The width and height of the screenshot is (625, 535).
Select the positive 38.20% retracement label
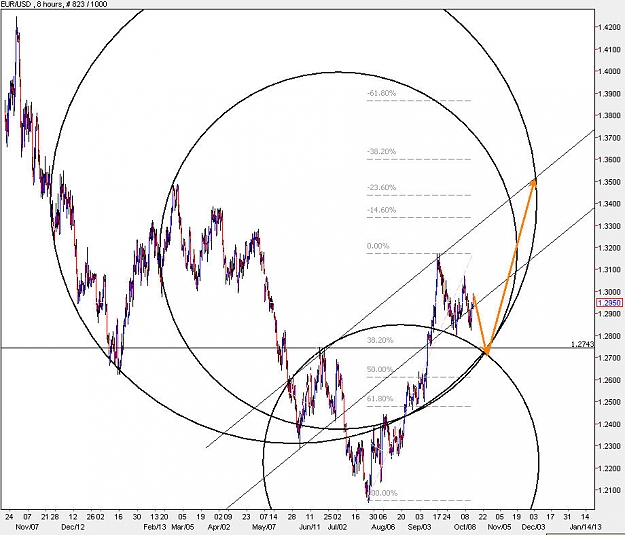[380, 340]
